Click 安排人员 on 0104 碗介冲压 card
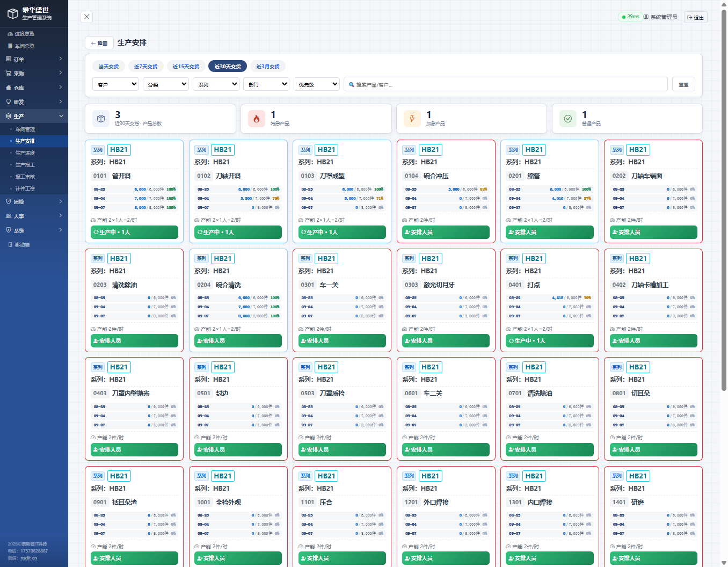728x567 pixels. 446,232
